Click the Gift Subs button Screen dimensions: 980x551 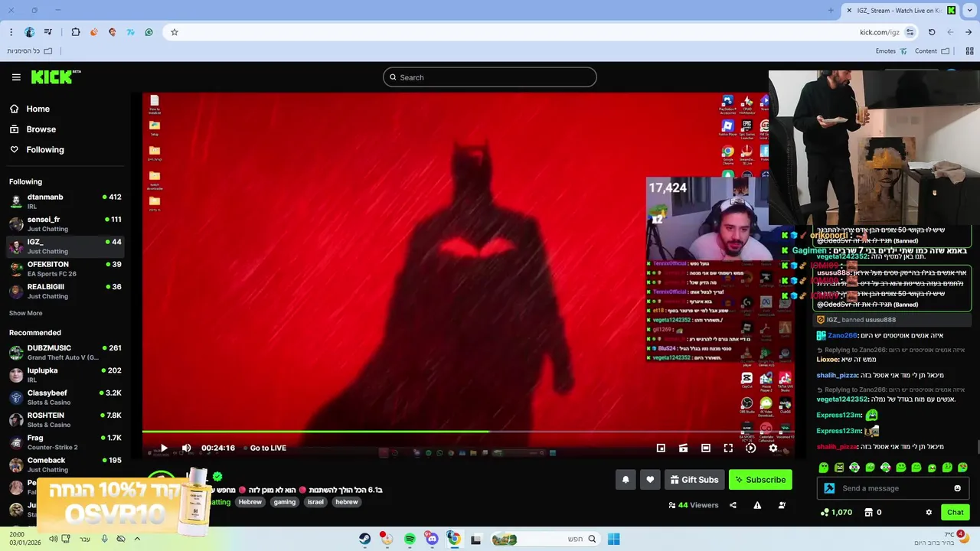pyautogui.click(x=694, y=480)
